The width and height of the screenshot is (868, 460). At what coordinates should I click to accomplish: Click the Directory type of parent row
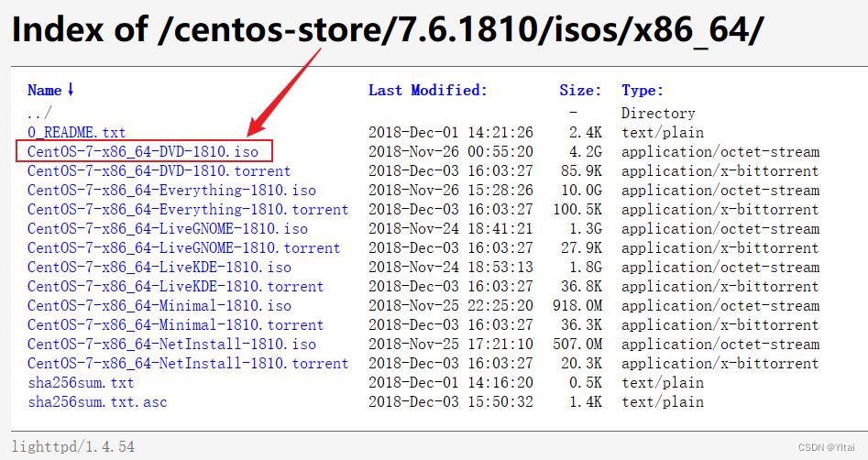point(658,114)
